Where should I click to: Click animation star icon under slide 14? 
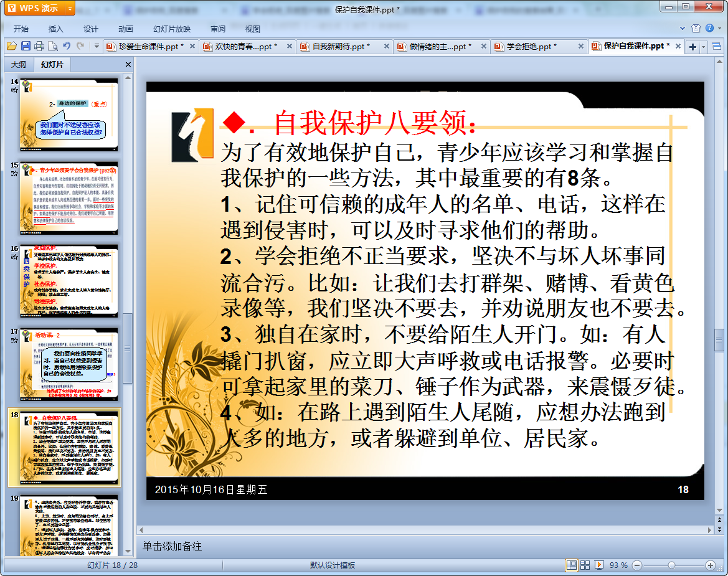(14, 90)
